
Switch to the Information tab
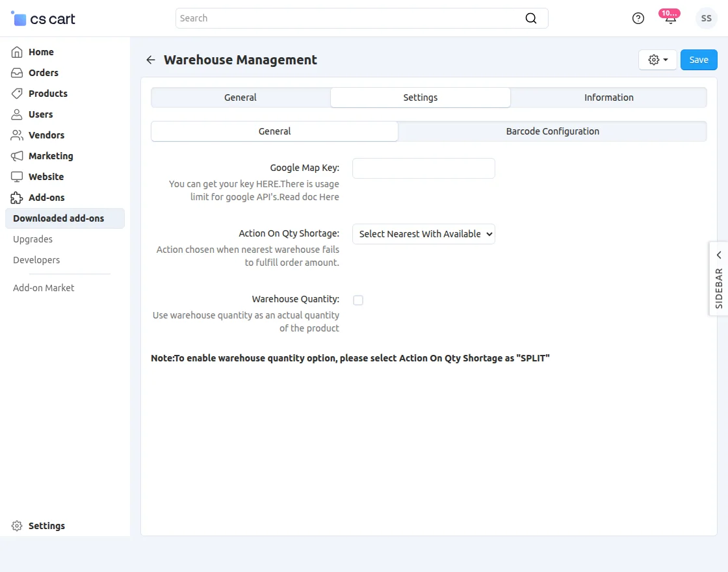click(608, 97)
